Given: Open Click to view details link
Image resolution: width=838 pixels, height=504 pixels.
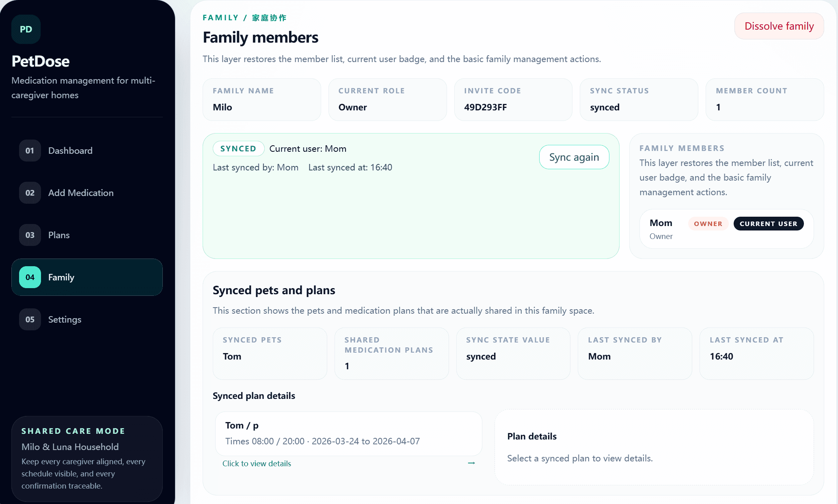Looking at the screenshot, I should [x=257, y=463].
